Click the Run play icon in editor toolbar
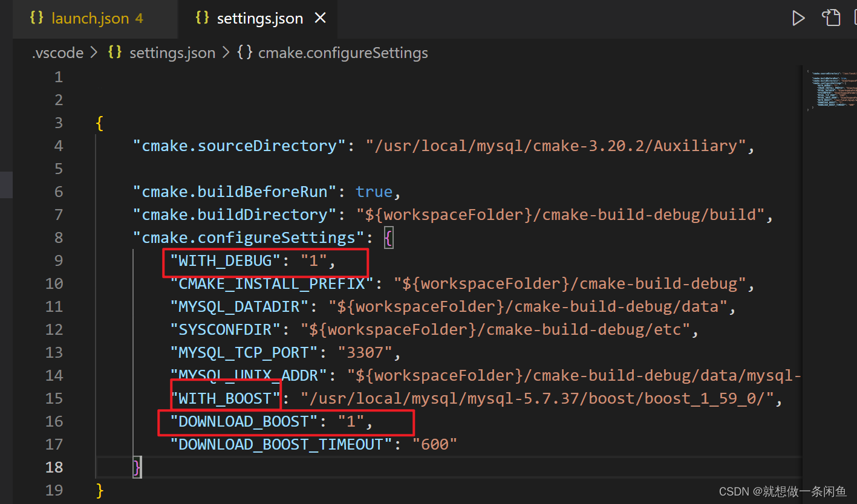The width and height of the screenshot is (857, 504). click(x=798, y=19)
